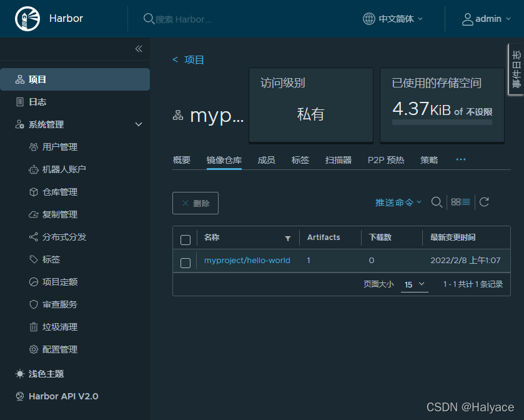This screenshot has height=420, width=524.
Task: Select 项目 in the sidebar
Action: pyautogui.click(x=75, y=79)
